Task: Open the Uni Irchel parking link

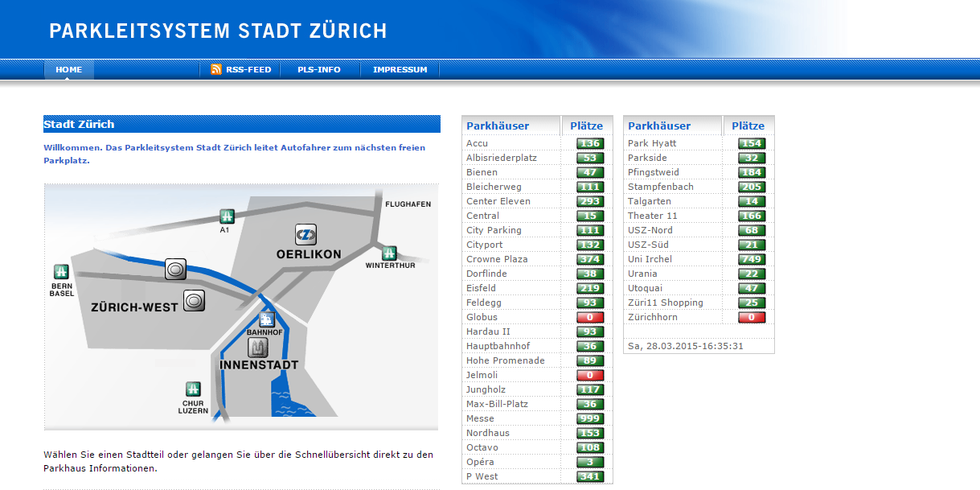Action: point(650,259)
